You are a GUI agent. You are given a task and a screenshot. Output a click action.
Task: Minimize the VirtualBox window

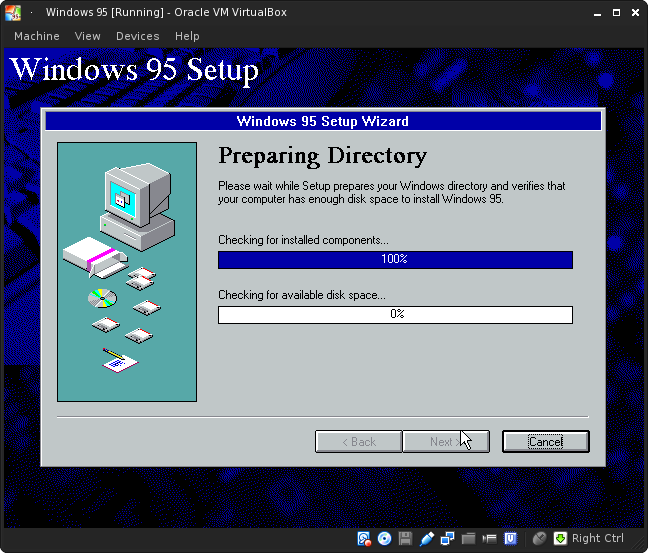597,13
